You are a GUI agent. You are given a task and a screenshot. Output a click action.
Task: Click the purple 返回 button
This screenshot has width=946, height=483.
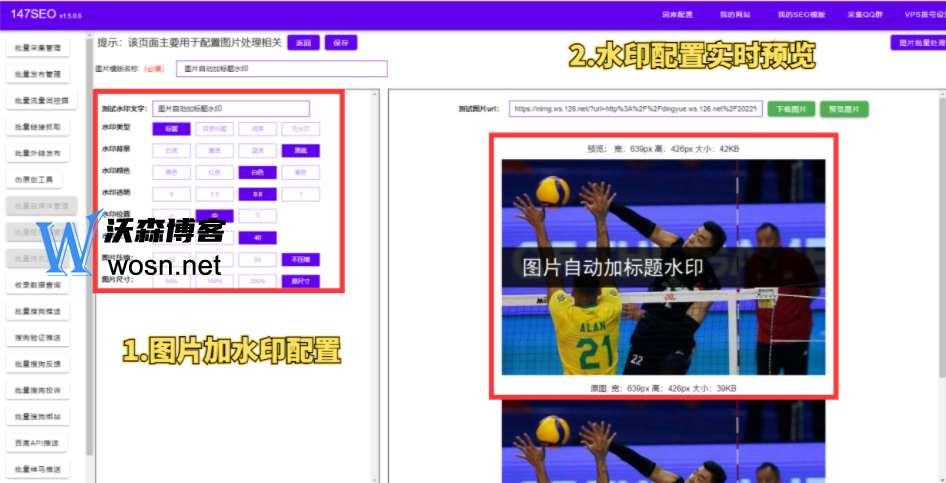[x=304, y=43]
